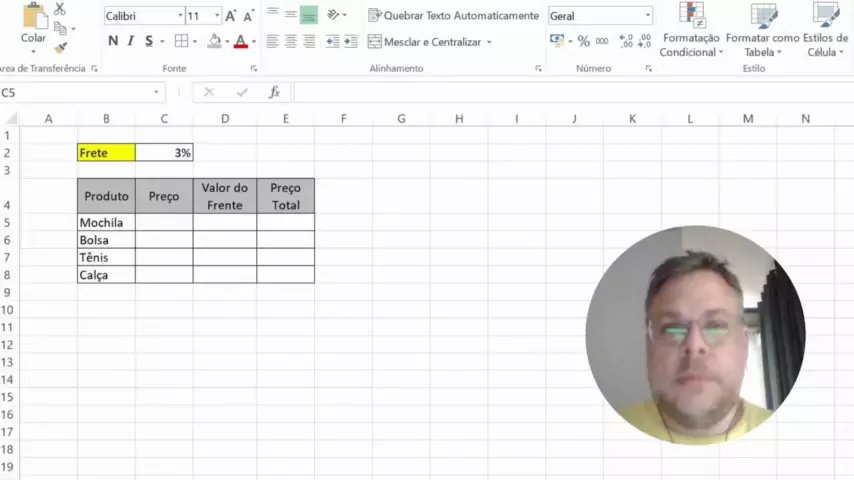Apply percent style to the cell

(584, 42)
